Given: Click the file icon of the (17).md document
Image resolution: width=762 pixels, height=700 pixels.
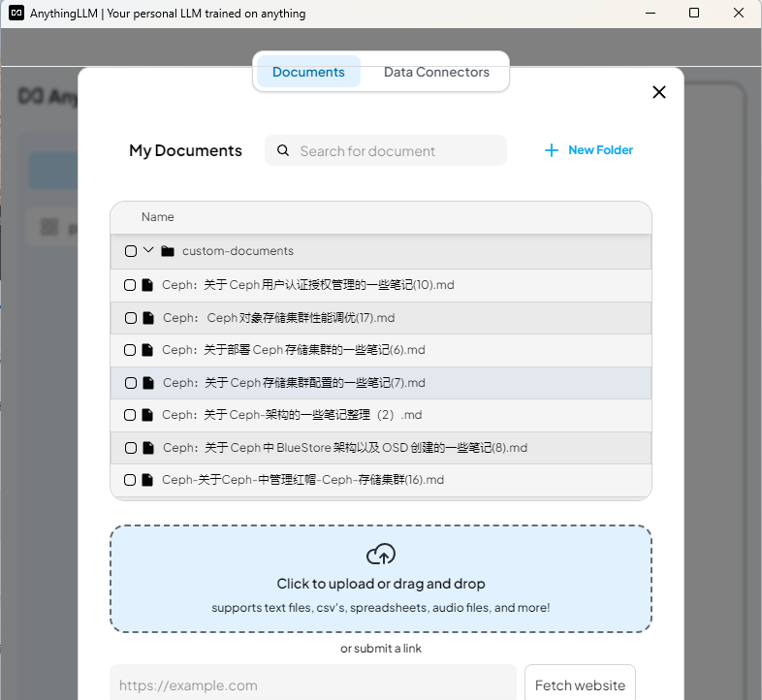Looking at the screenshot, I should 148,318.
